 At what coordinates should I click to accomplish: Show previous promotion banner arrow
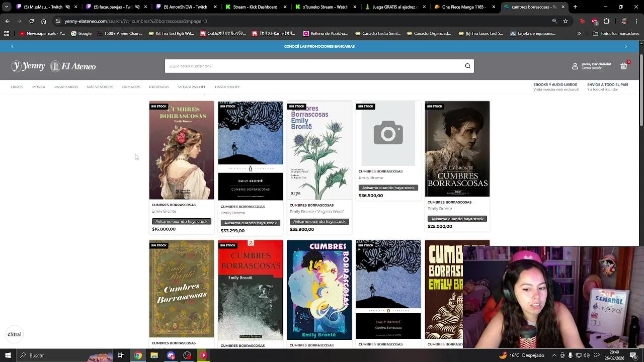point(13,46)
